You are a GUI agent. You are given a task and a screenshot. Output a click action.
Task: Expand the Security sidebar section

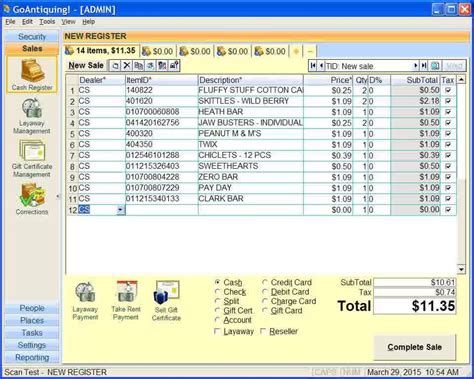tap(32, 36)
